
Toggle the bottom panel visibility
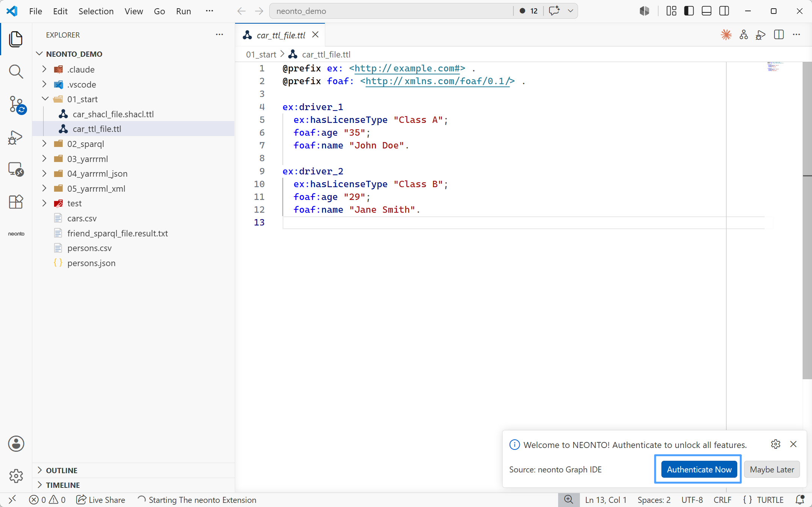point(706,11)
